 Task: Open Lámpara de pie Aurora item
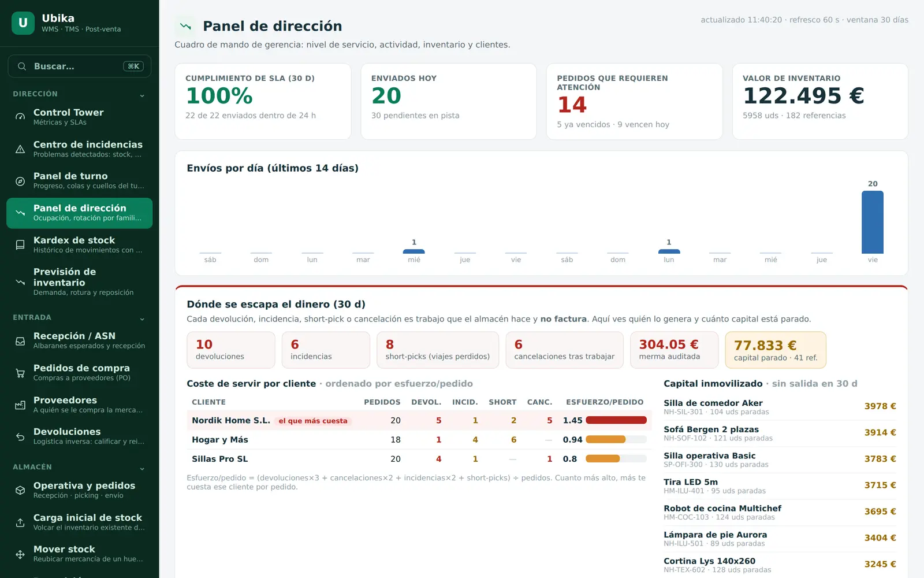[x=780, y=539]
